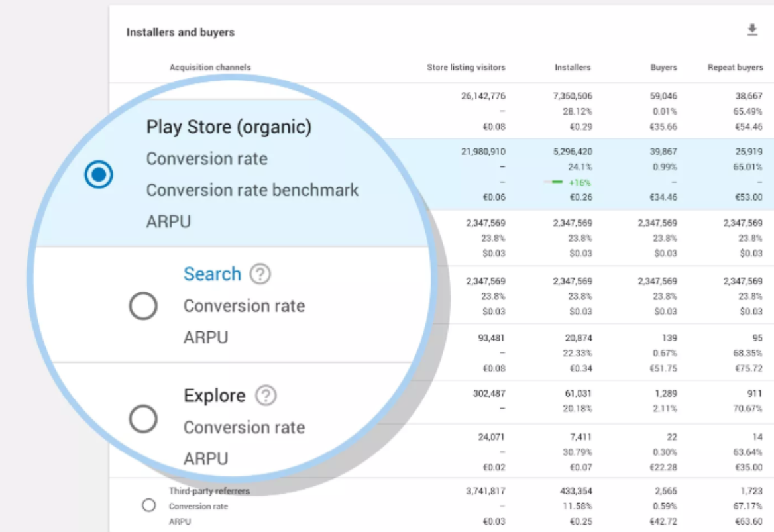Open the Explore channel help tooltip

click(266, 395)
